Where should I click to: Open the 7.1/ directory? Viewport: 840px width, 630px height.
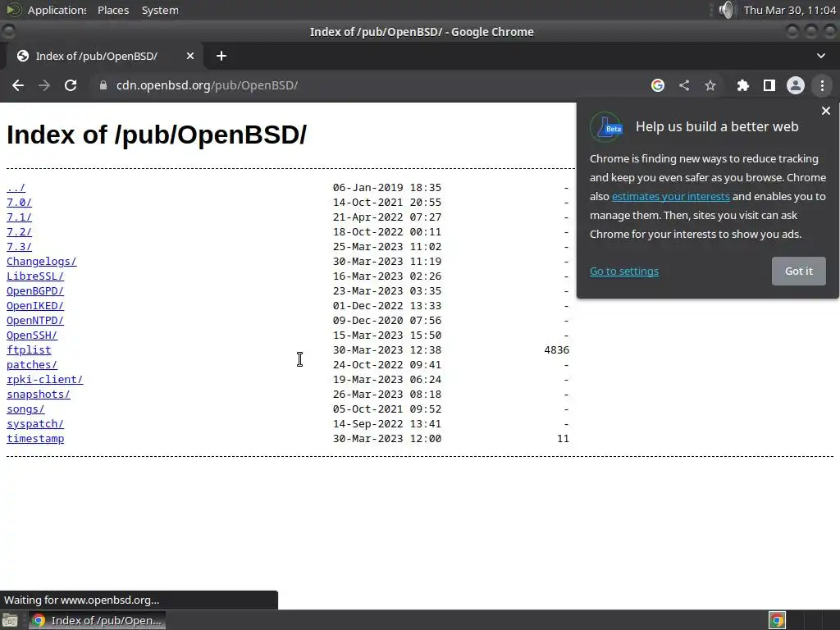click(20, 217)
